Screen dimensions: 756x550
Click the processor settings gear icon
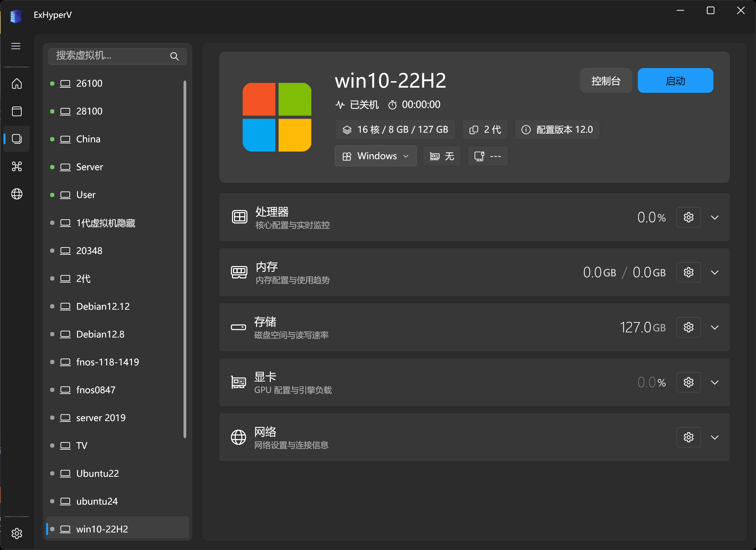(x=688, y=217)
